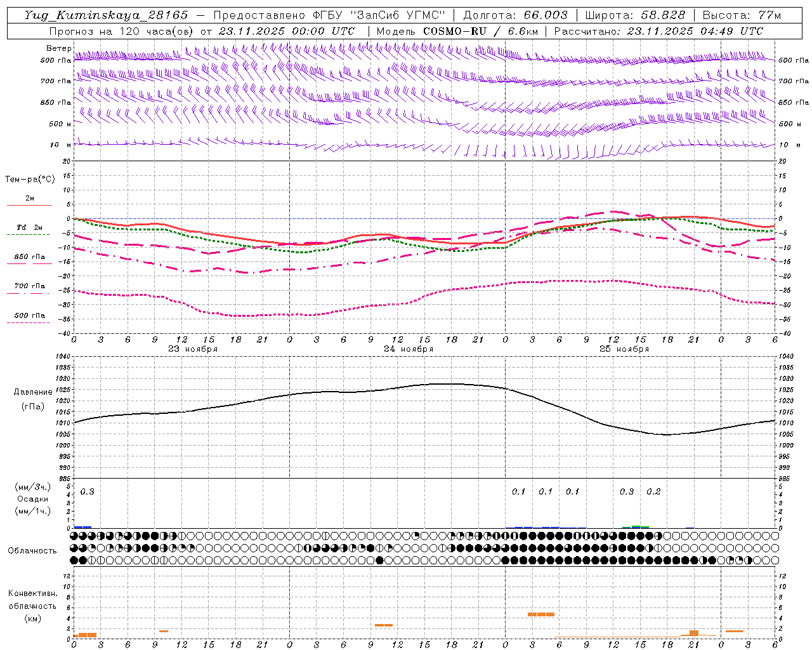Click the latitude value 'Широта: 58.828'

click(x=635, y=15)
